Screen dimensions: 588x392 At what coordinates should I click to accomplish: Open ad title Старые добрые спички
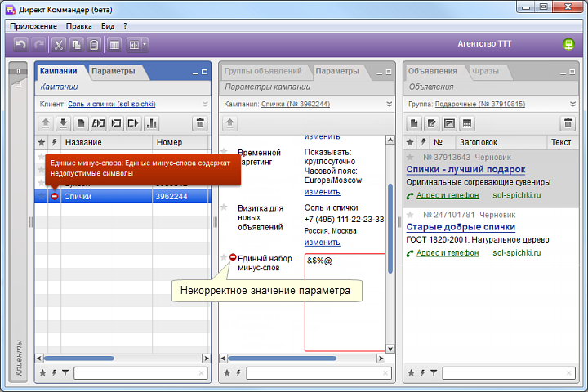461,227
